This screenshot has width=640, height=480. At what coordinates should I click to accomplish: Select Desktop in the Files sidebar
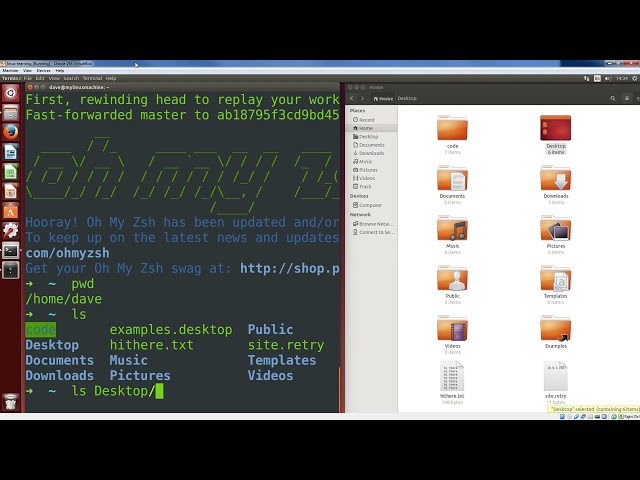point(371,137)
